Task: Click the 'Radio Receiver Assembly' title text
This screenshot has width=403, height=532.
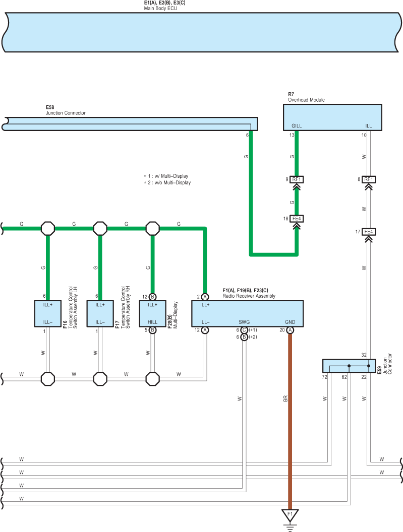Action: tap(249, 296)
